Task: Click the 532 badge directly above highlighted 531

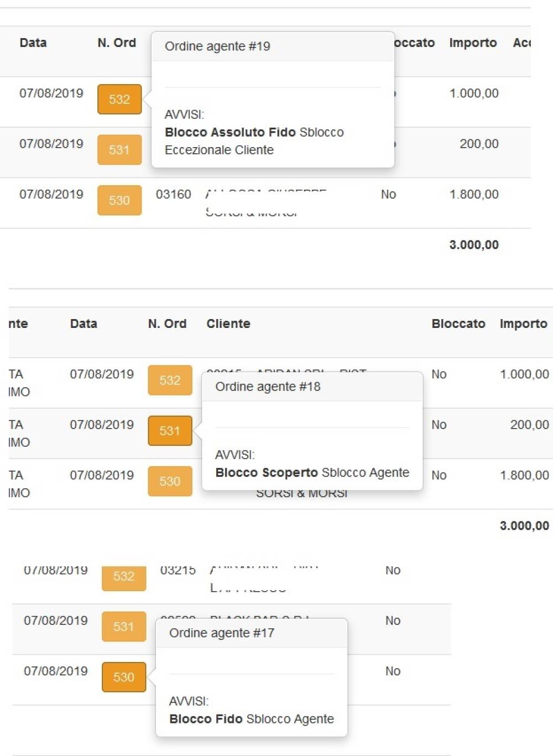Action: tap(170, 380)
